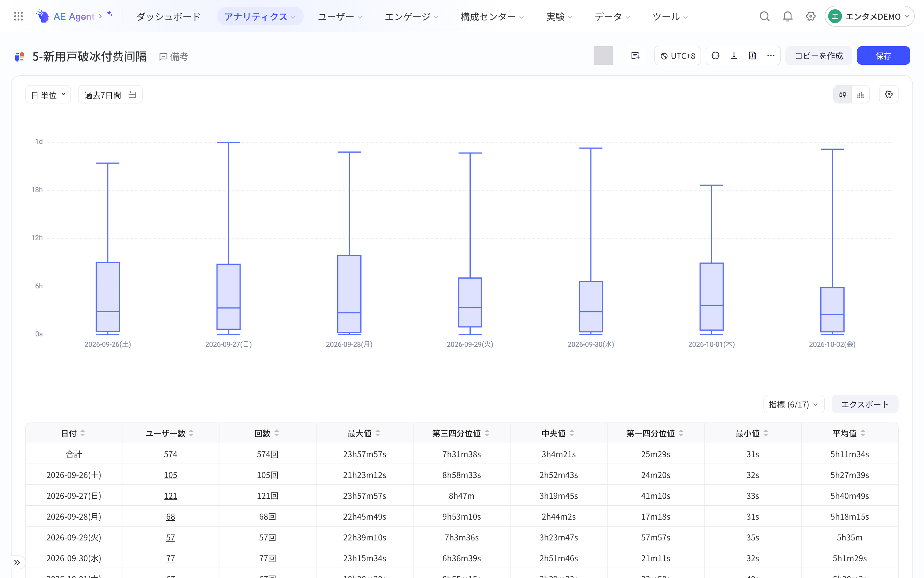Click the report chart file icon

click(752, 56)
